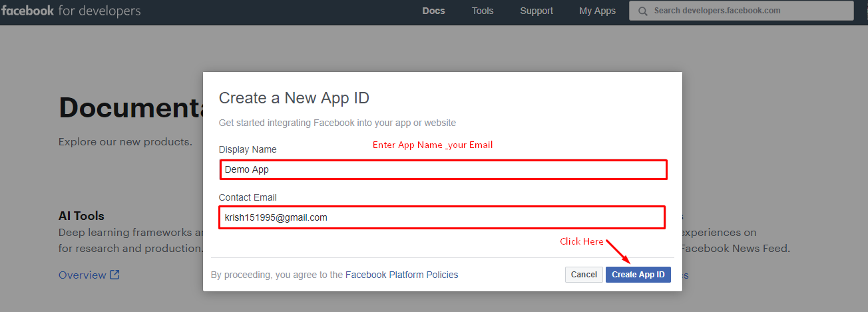Select the Contact Email input field
The image size is (868, 312).
[x=442, y=217]
